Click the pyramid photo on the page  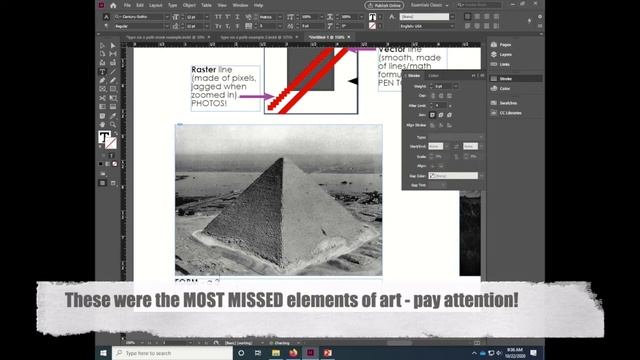pos(279,200)
